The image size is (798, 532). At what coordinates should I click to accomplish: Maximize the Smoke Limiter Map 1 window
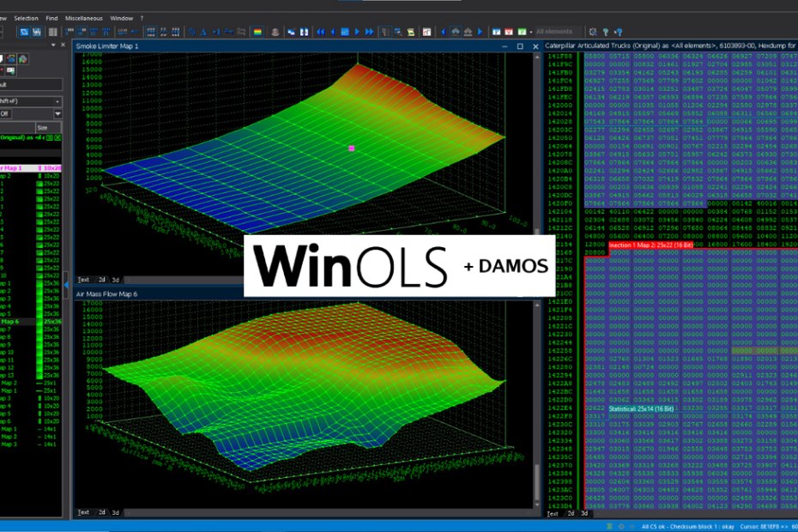click(520, 46)
